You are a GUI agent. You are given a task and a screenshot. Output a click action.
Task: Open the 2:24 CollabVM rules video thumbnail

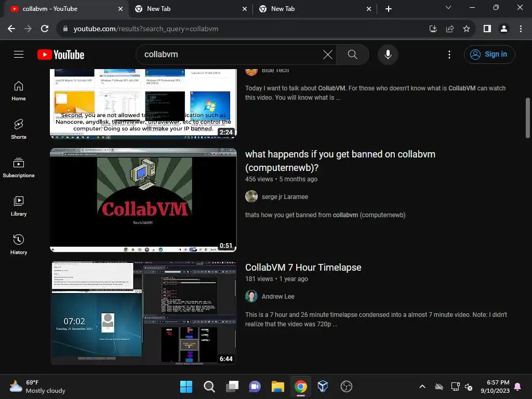click(x=143, y=104)
